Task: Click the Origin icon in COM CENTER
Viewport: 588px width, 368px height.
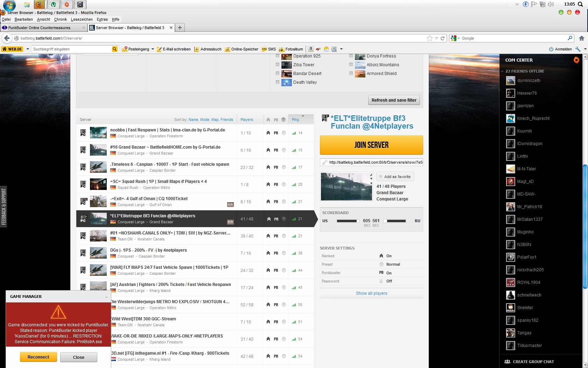Action: tap(576, 60)
